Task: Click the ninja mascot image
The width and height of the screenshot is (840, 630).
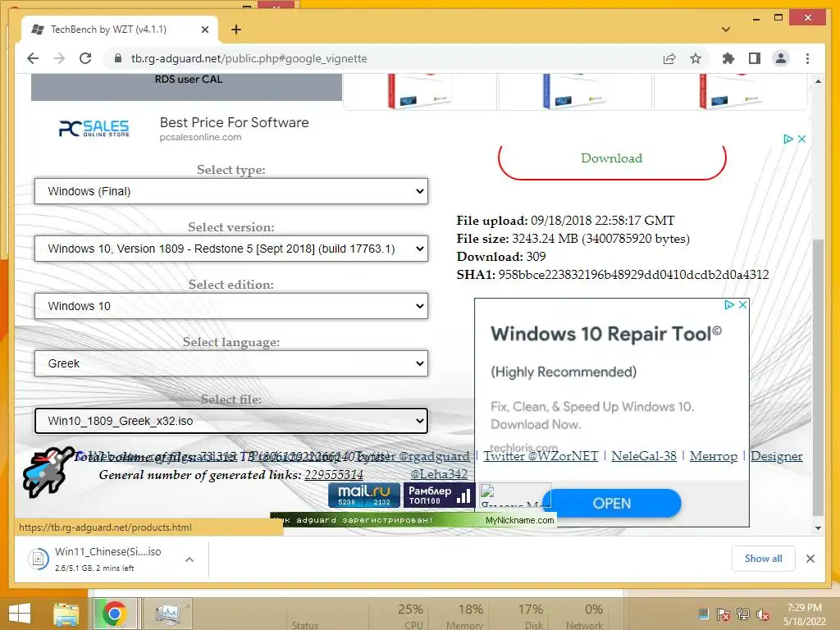Action: (x=48, y=472)
